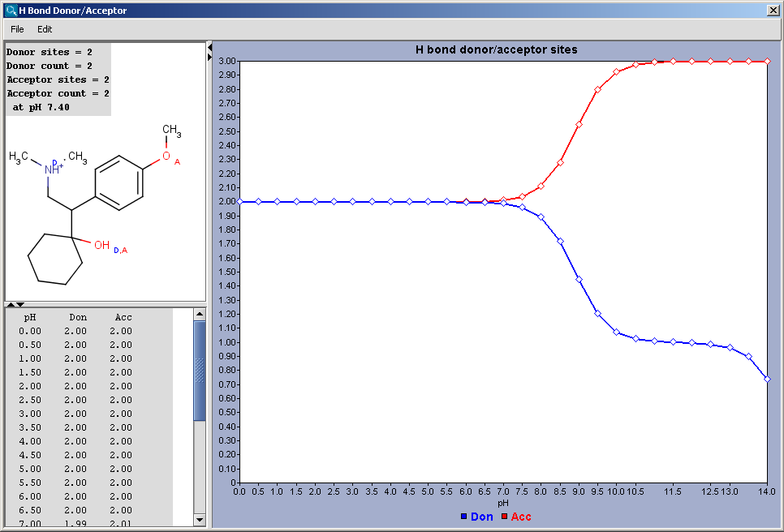Click the blue Don legend swatch
The height and width of the screenshot is (532, 784).
[x=463, y=517]
